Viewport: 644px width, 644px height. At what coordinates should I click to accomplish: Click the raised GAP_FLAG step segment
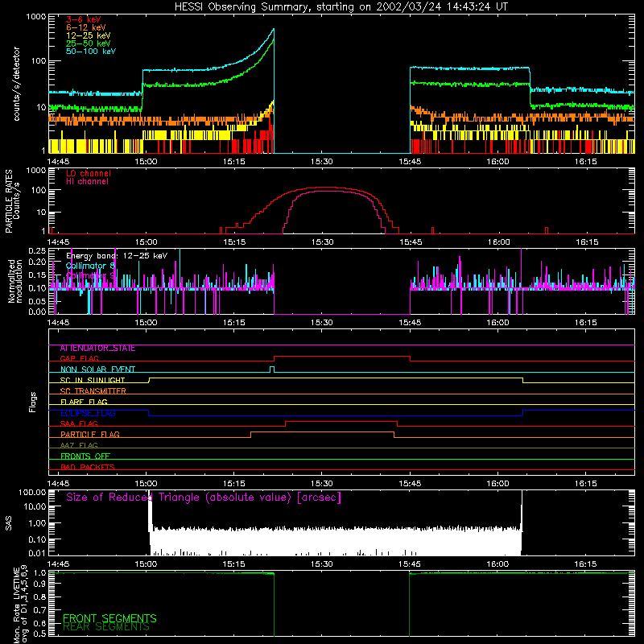(x=342, y=356)
